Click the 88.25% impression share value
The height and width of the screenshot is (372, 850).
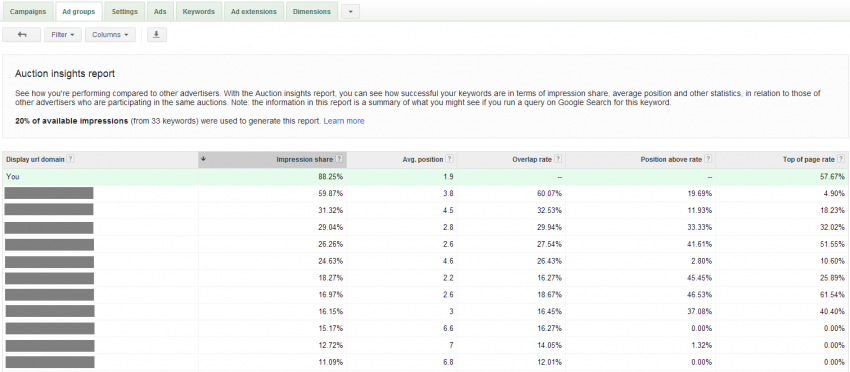(331, 177)
